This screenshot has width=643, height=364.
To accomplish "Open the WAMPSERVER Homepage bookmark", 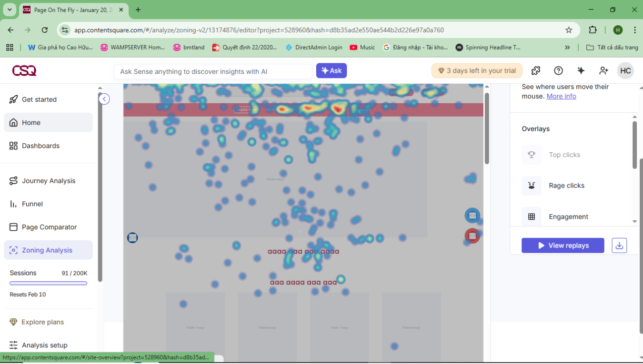I will tap(133, 48).
